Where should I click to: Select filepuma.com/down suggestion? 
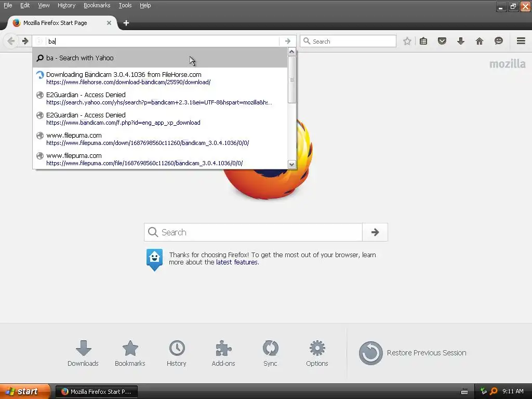point(160,139)
